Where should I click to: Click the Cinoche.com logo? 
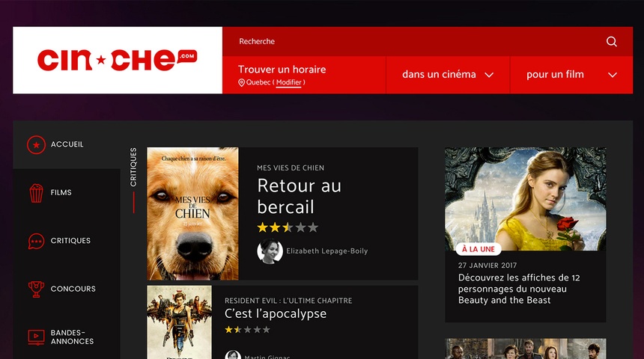tap(118, 61)
